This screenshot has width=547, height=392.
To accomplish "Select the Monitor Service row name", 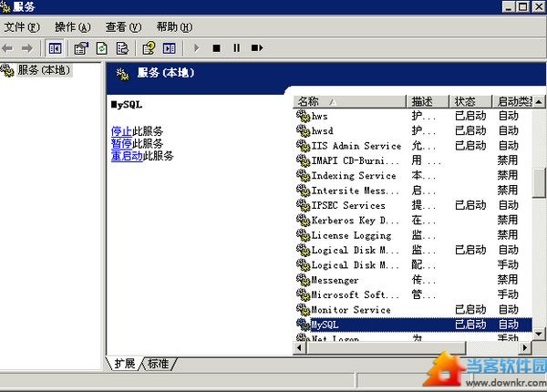I will 351,310.
